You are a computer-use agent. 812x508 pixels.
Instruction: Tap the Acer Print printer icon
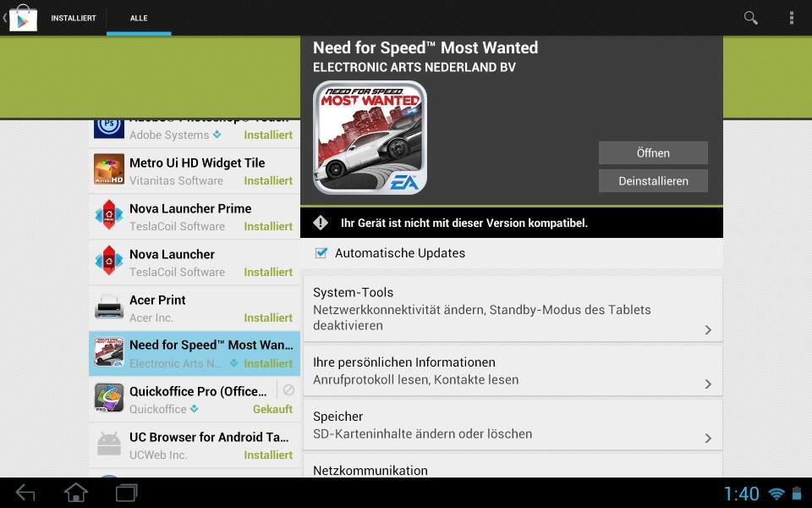(109, 306)
